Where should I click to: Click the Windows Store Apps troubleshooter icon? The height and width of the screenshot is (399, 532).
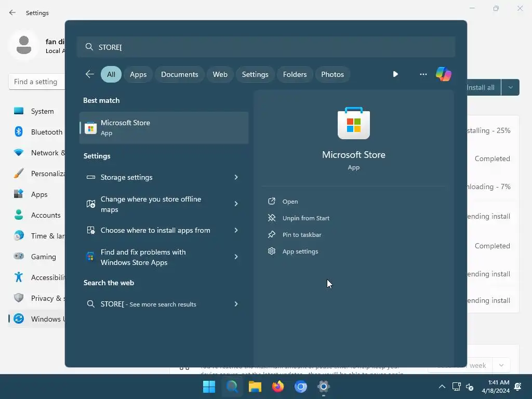(x=90, y=257)
